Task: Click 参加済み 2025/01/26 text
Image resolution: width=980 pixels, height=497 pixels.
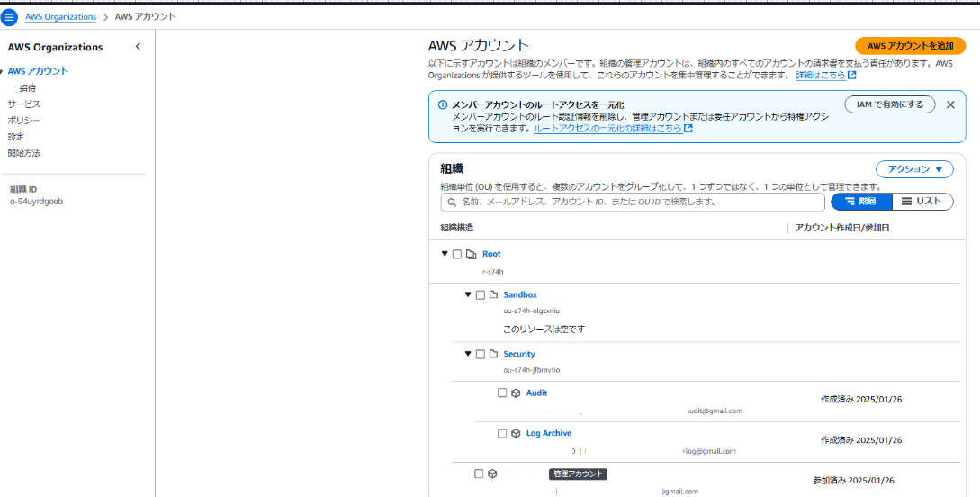Action: [853, 481]
